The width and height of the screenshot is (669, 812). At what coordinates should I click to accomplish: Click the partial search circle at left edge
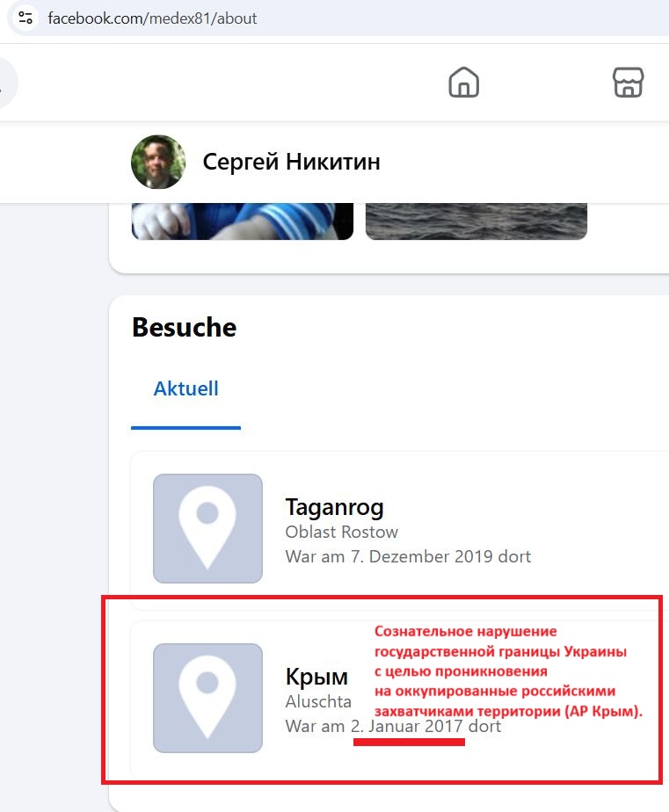coord(7,83)
